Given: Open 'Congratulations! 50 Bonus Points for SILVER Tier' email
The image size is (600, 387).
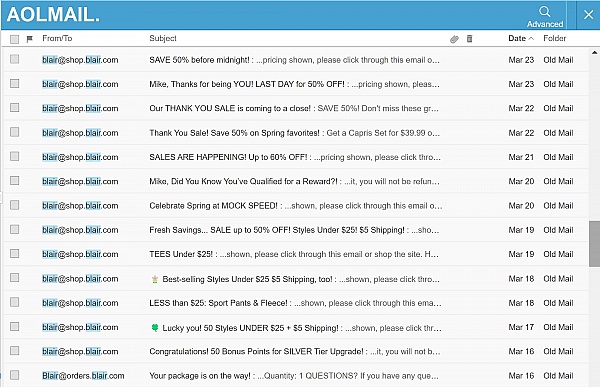Looking at the screenshot, I should pyautogui.click(x=295, y=351).
